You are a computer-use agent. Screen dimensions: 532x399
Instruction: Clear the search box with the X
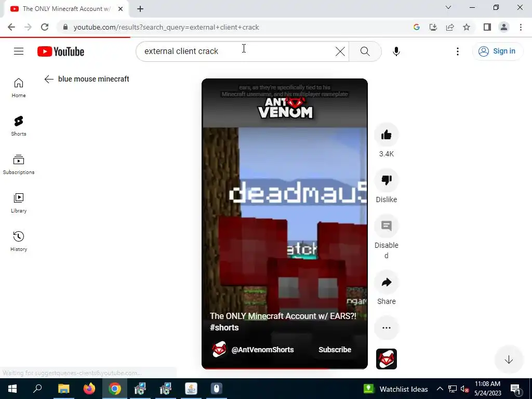pyautogui.click(x=340, y=51)
